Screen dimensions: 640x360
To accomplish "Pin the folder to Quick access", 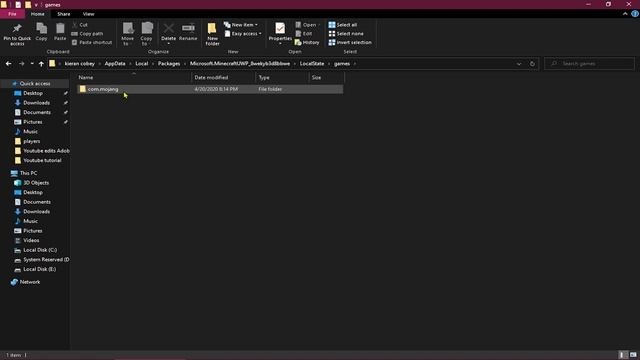I will (x=17, y=34).
